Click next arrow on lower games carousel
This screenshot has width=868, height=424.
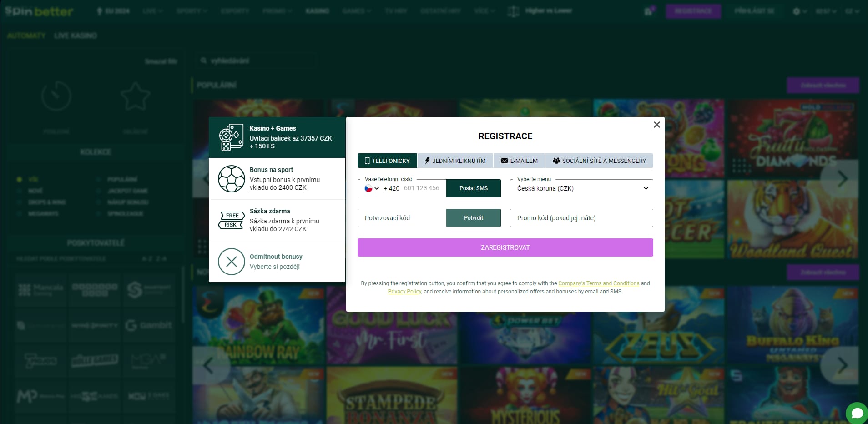click(x=842, y=365)
